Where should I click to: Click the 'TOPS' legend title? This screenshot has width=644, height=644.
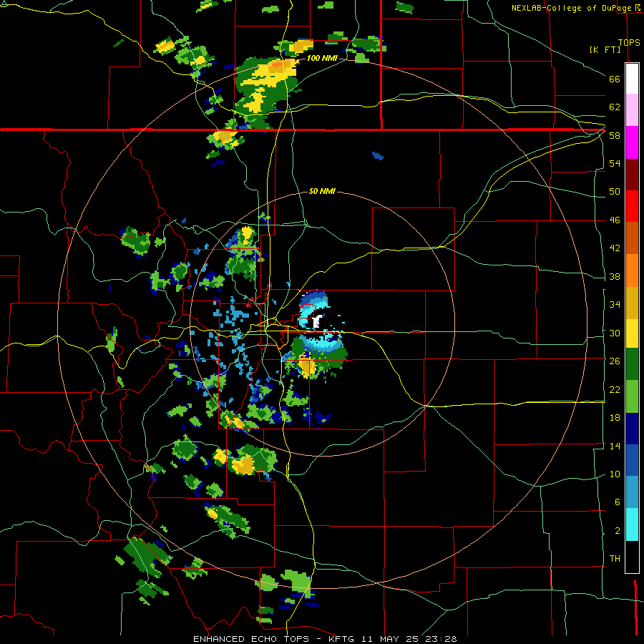[629, 42]
